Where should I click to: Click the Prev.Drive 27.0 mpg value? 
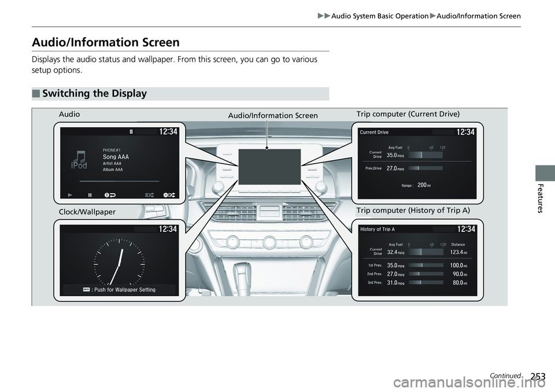click(395, 169)
